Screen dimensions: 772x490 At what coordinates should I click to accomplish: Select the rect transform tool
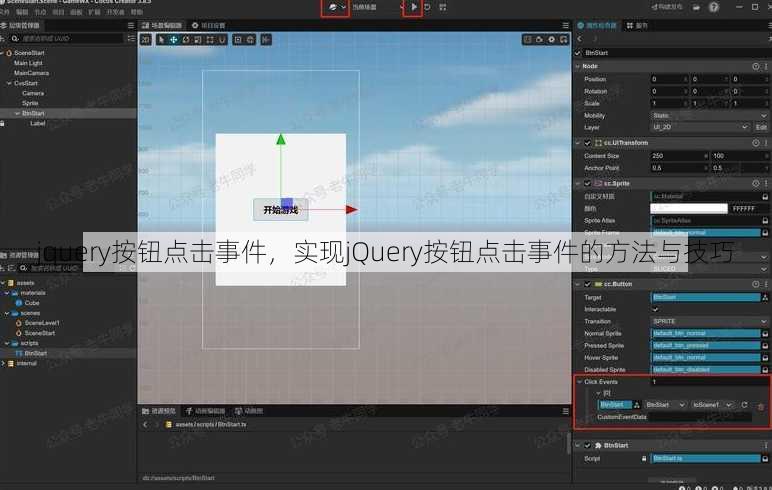[210, 39]
